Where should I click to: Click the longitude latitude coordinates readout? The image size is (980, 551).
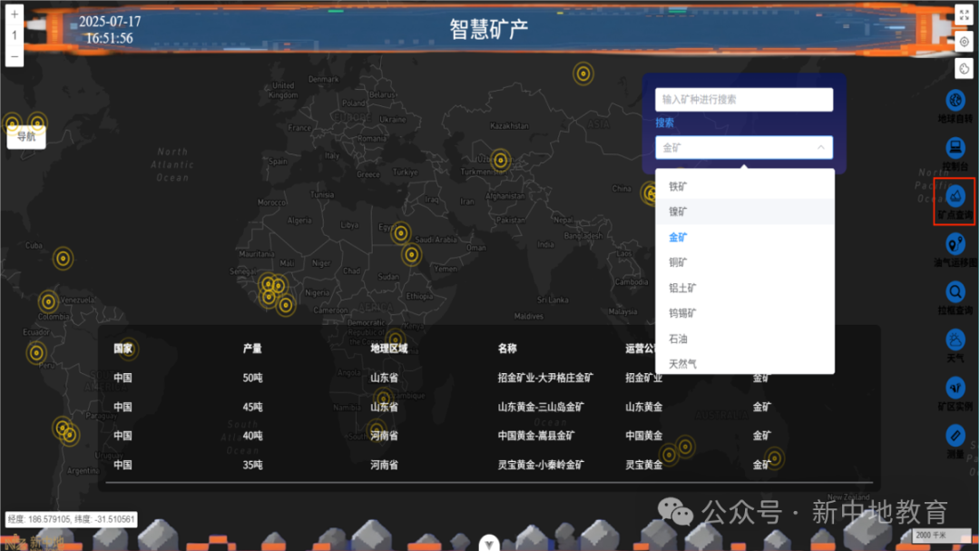[72, 519]
